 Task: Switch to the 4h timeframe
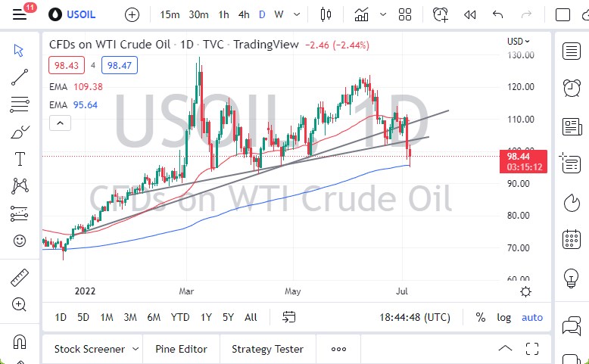pos(244,14)
